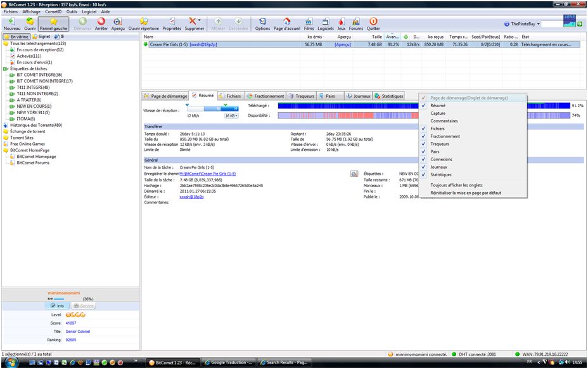Click the xxxsh@18p2p link in torrent row
This screenshot has width=588, height=369.
click(x=203, y=44)
